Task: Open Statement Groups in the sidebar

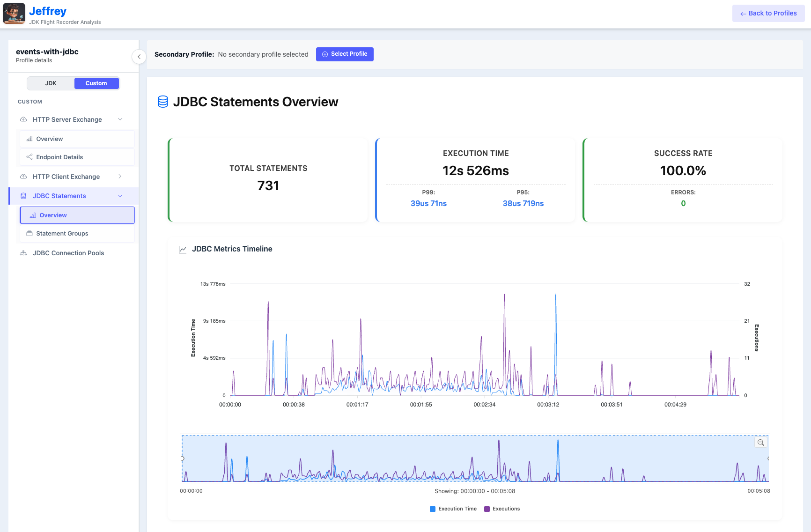Action: [x=63, y=233]
